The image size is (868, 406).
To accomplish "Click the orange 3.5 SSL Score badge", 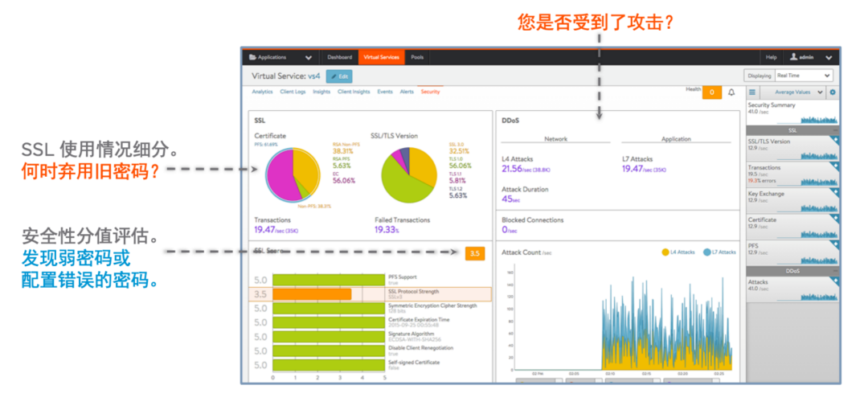I will [x=475, y=253].
